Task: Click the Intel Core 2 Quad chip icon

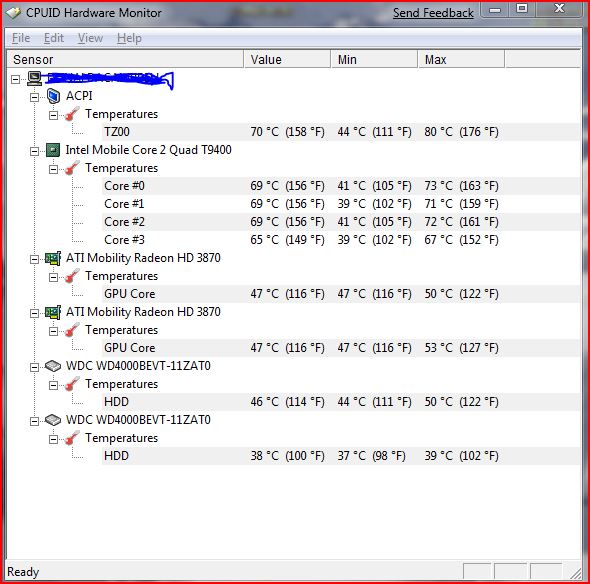Action: pos(53,150)
